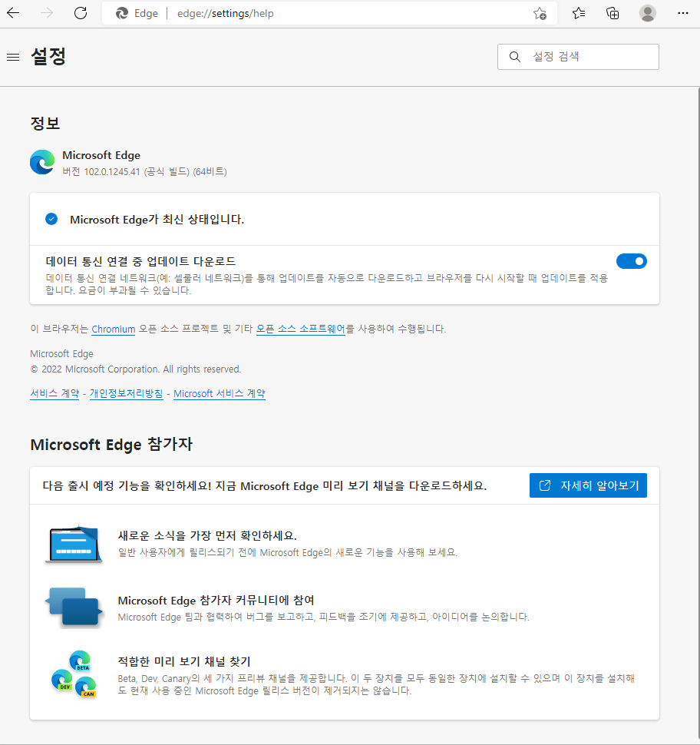Open the Favorites list icon
Image resolution: width=700 pixels, height=745 pixels.
[x=579, y=13]
